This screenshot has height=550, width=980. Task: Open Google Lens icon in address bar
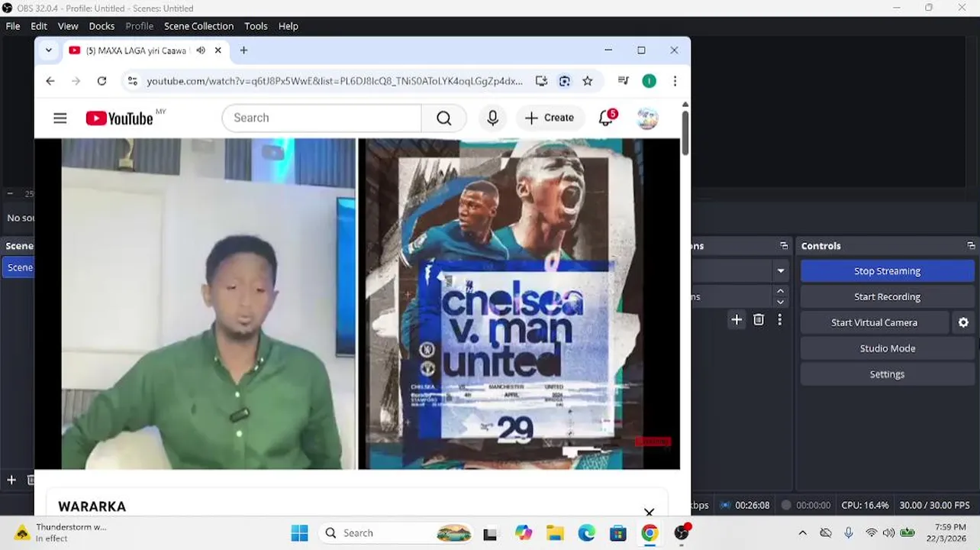[x=565, y=81]
